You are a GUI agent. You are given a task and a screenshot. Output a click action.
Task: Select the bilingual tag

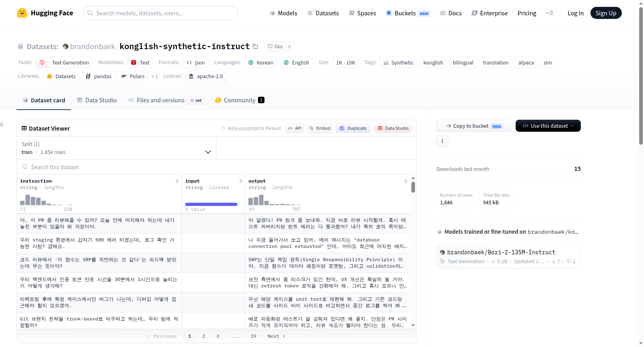pos(463,62)
